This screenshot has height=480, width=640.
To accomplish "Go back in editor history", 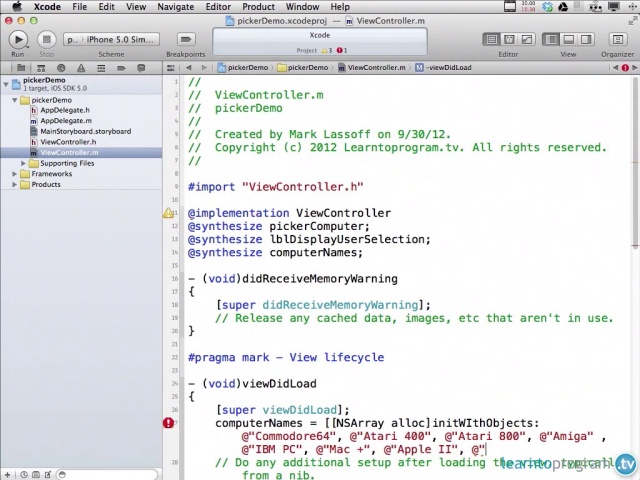I will [x=189, y=68].
